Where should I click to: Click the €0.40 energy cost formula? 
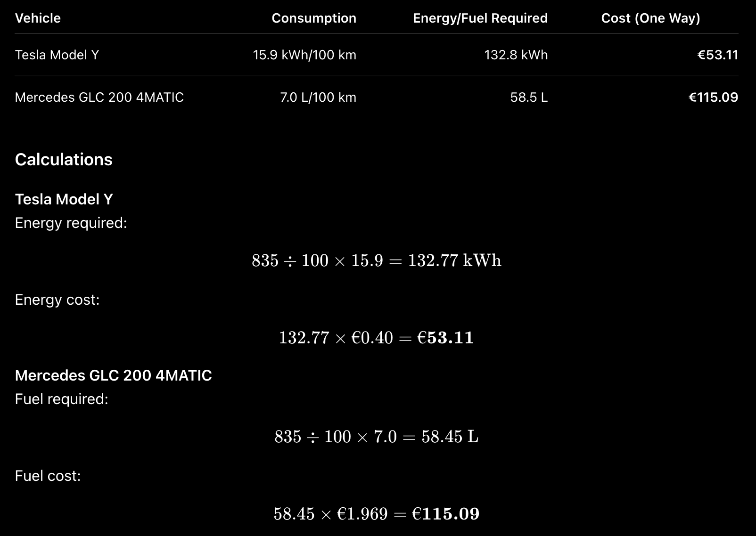pyautogui.click(x=377, y=338)
